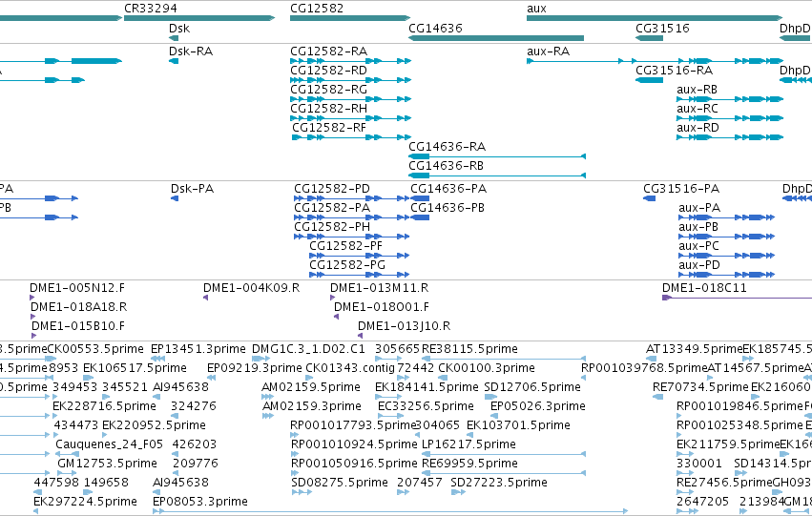
Task: Click the CK00553.5prime EST label
Action: coord(95,349)
